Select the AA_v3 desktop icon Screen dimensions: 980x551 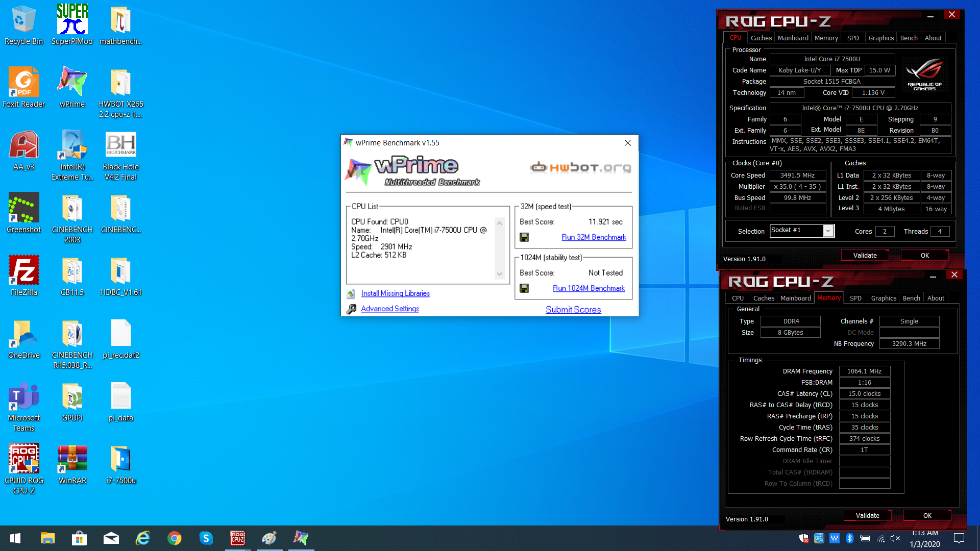(23, 150)
